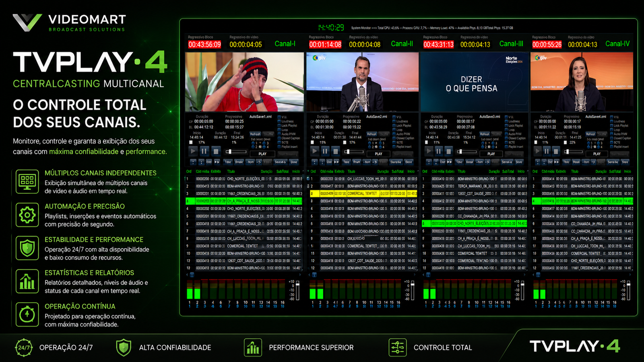This screenshot has width=644, height=362.
Task: Click the fast-forward icon under Canal-II controls
Action: pos(336,162)
